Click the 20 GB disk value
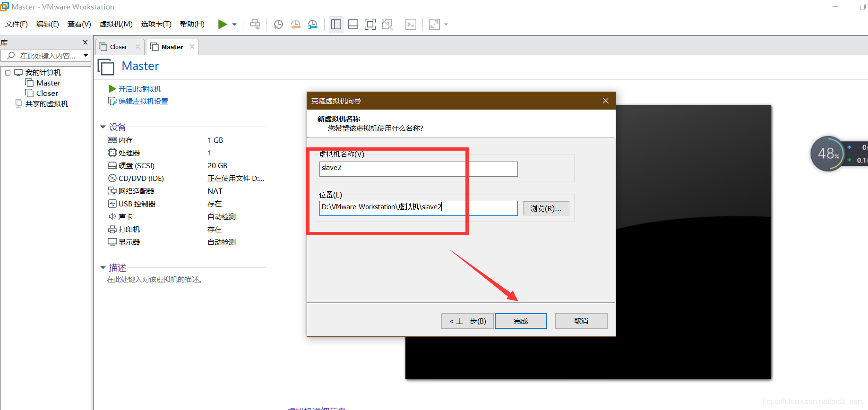 [x=217, y=166]
